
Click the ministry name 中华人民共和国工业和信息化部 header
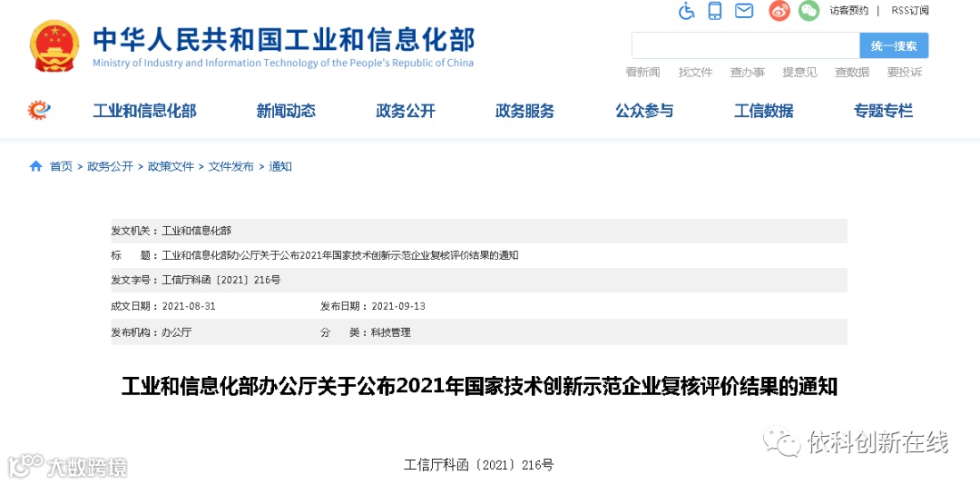(x=284, y=39)
